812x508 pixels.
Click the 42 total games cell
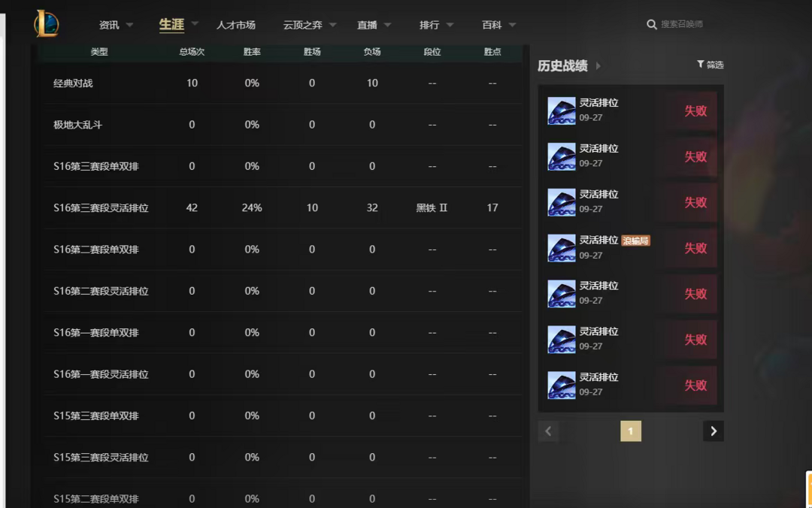[x=192, y=207]
